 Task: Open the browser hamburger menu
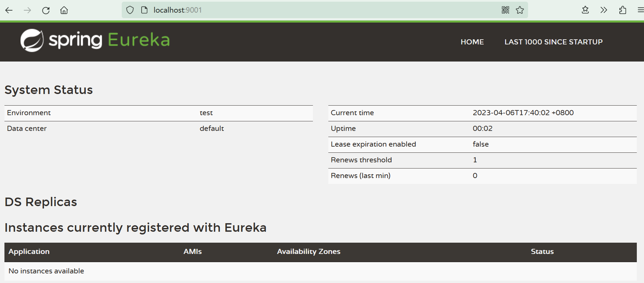tap(641, 10)
